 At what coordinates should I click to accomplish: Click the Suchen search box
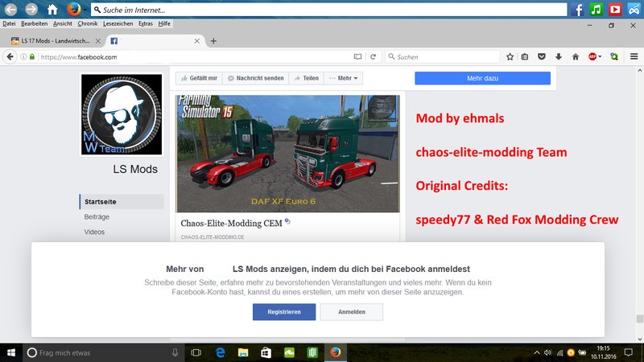point(443,56)
